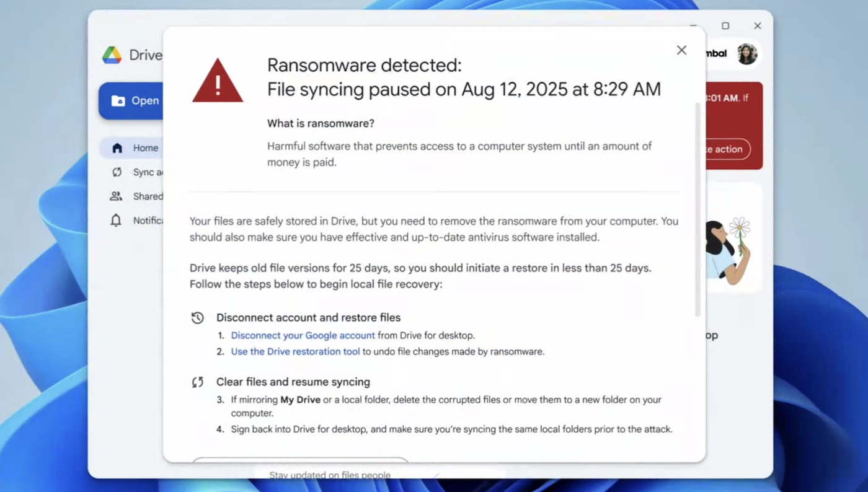Click the Notifications bell icon
Image resolution: width=868 pixels, height=492 pixels.
click(x=116, y=221)
